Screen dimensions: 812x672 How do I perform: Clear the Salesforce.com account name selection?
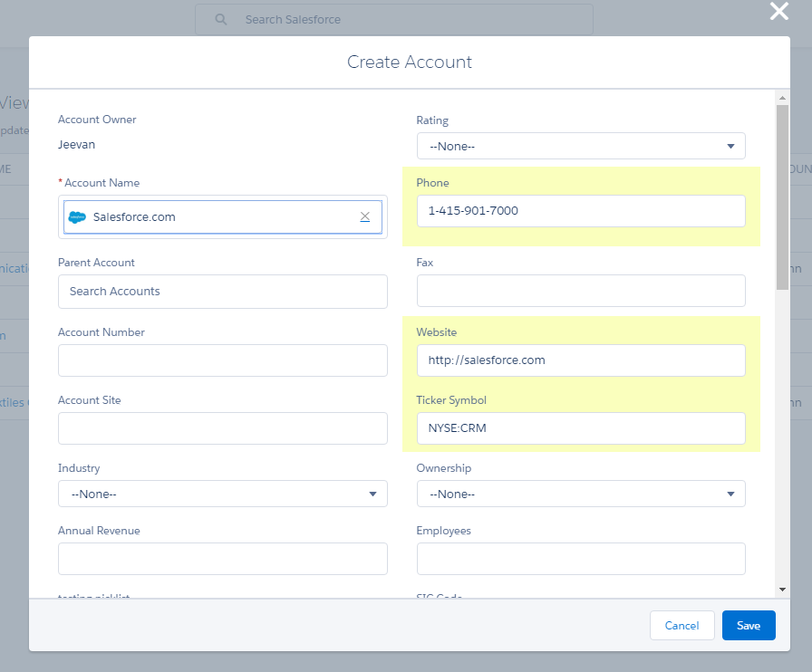pyautogui.click(x=365, y=216)
